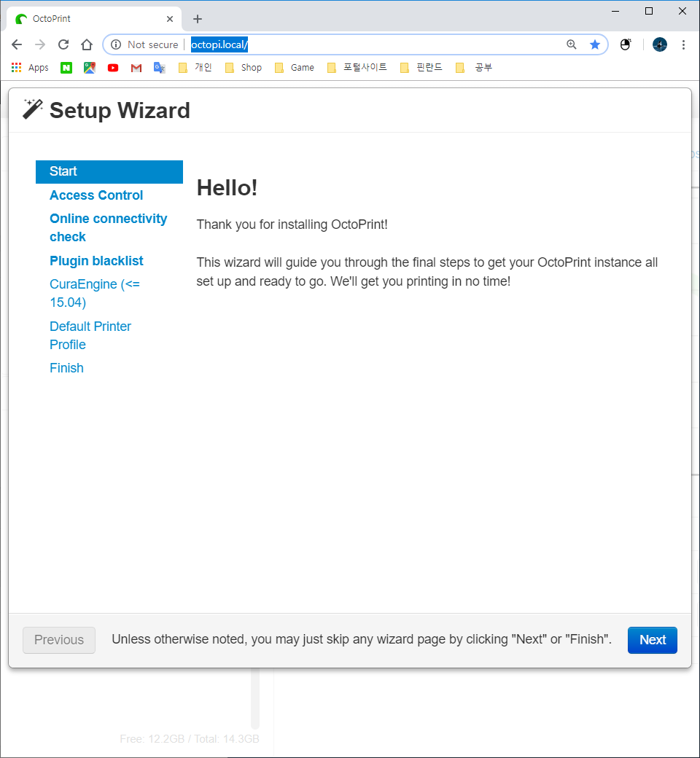The width and height of the screenshot is (700, 758).
Task: Click the Not secure label
Action: click(153, 44)
